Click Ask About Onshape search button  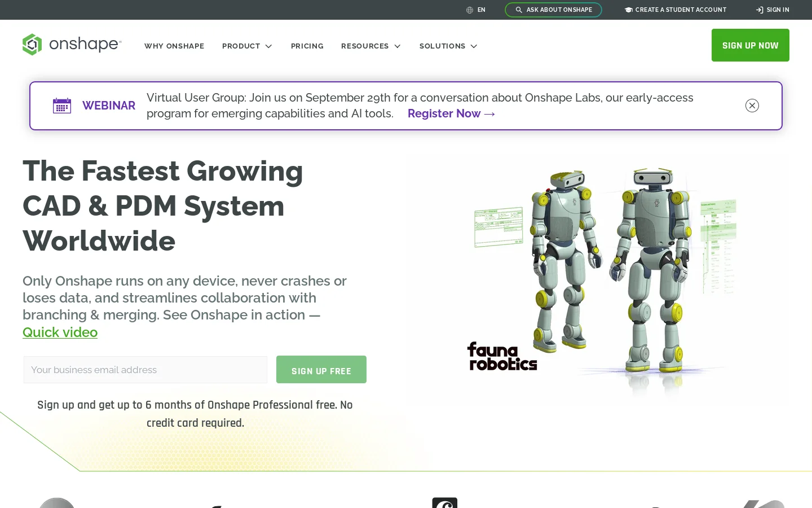pyautogui.click(x=553, y=10)
